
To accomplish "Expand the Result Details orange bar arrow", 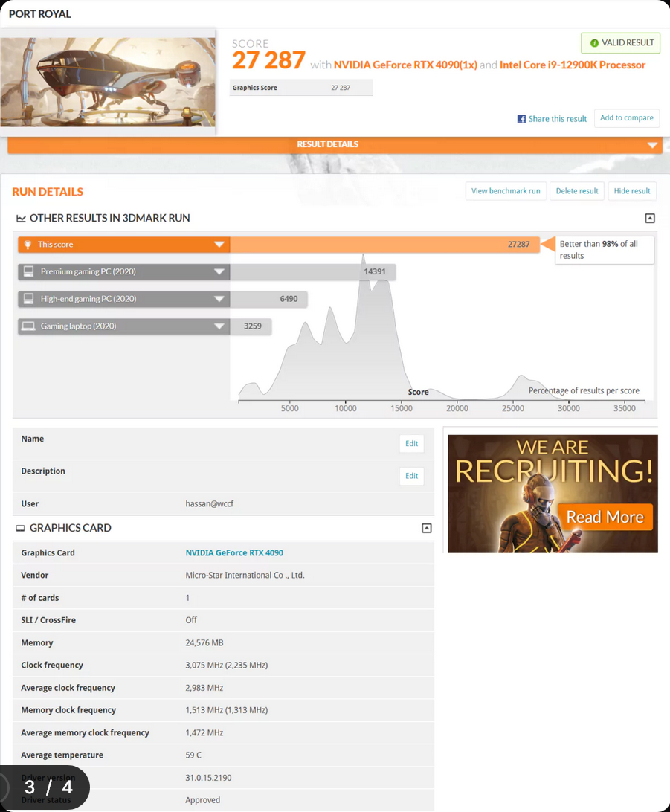I will 652,145.
